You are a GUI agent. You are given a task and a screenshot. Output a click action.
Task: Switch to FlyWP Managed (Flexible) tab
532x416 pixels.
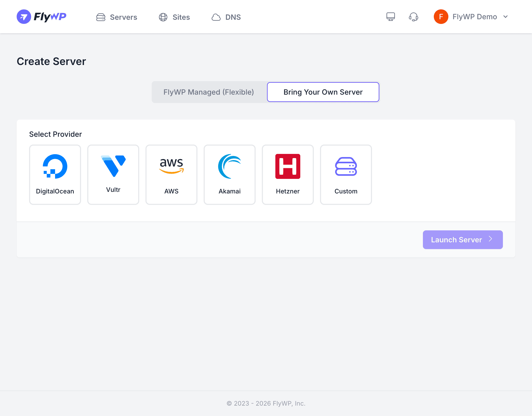(x=209, y=92)
